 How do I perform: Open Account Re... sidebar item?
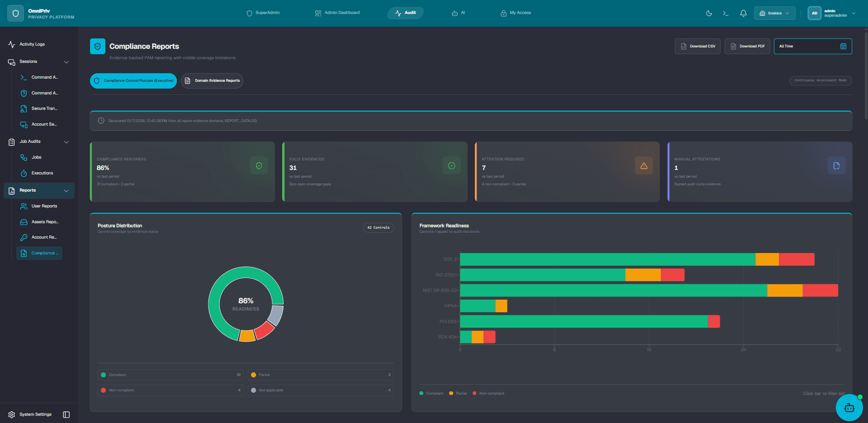(39, 237)
